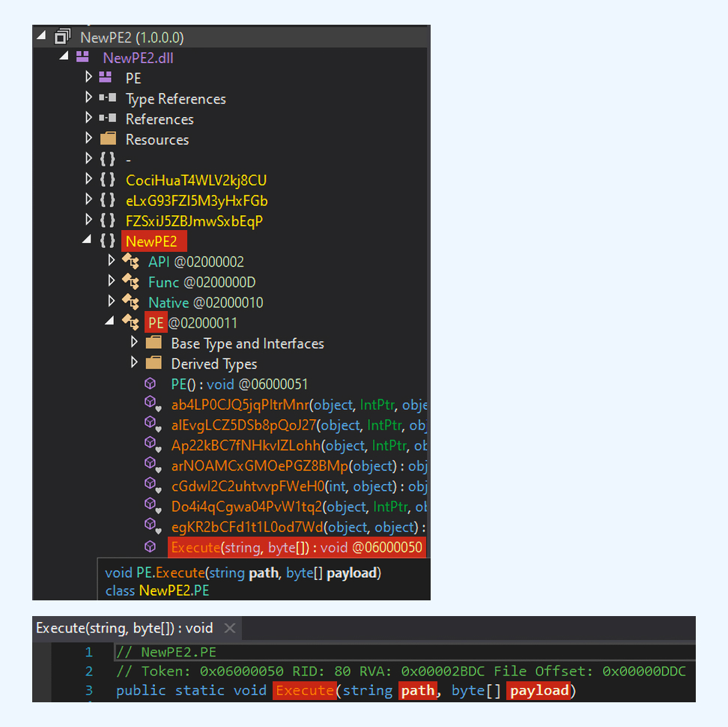Select NewPE2.dll in the tree
Viewport: 728px width, 727px height.
(x=138, y=58)
